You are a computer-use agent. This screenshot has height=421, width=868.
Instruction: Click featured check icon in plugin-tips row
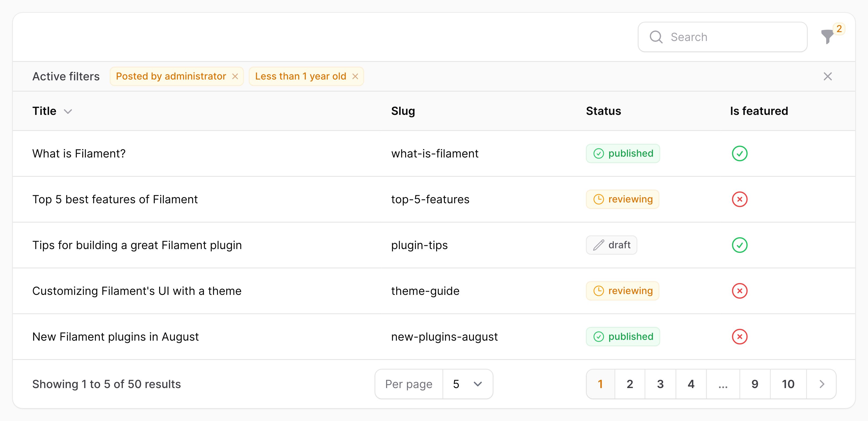coord(740,245)
